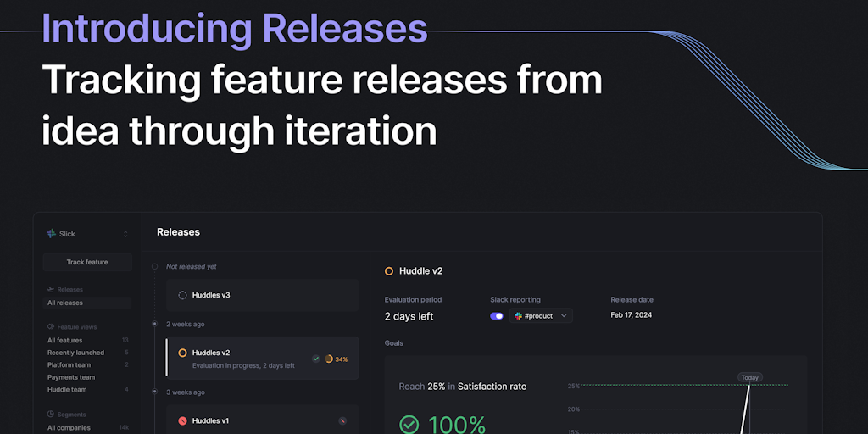Open the All features view
Image resolution: width=868 pixels, height=434 pixels.
pos(64,341)
